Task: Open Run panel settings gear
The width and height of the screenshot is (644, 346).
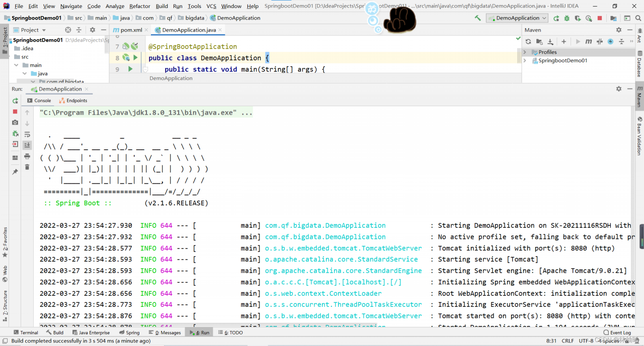Action: (619, 89)
